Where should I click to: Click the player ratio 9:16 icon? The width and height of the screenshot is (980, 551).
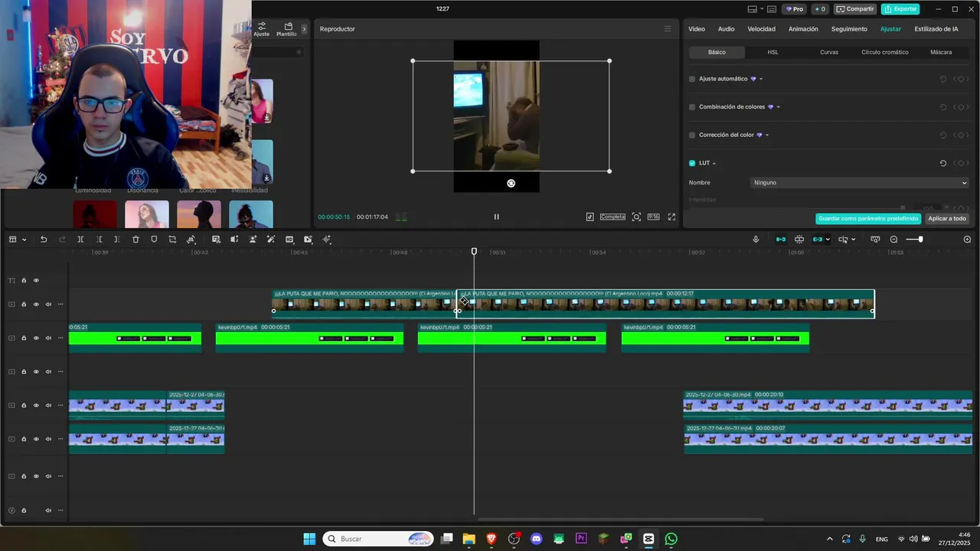(x=653, y=217)
